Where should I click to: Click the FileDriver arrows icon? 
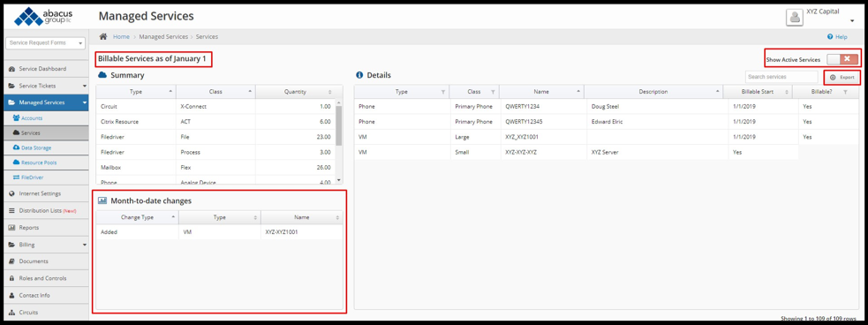click(x=16, y=178)
